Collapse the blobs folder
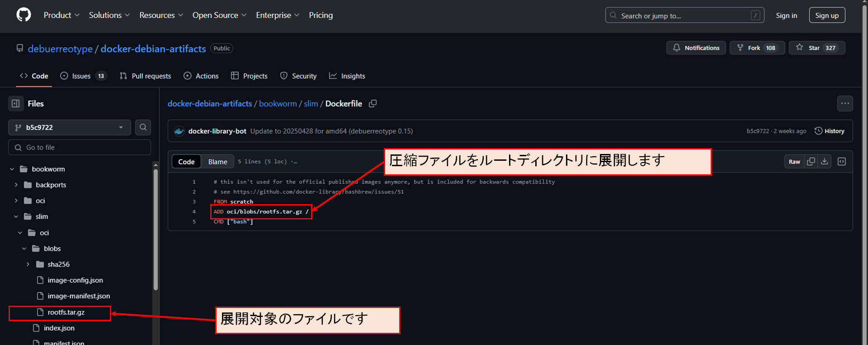This screenshot has width=868, height=345. 24,248
